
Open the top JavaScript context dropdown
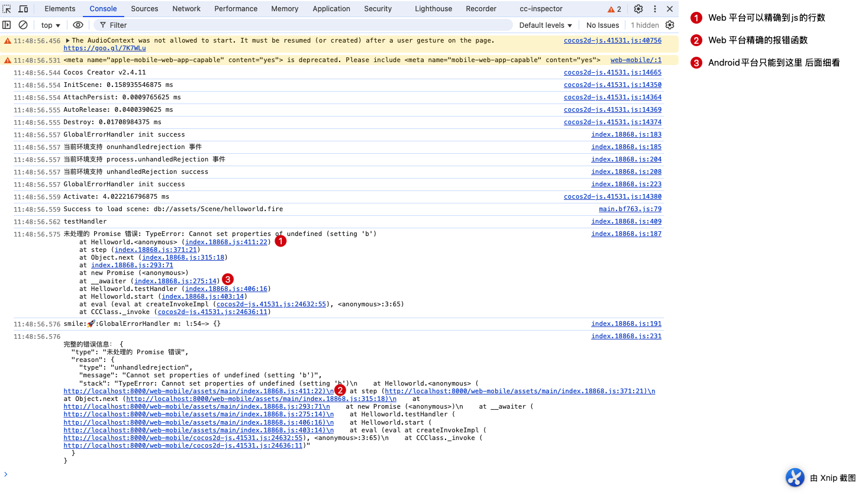click(51, 25)
